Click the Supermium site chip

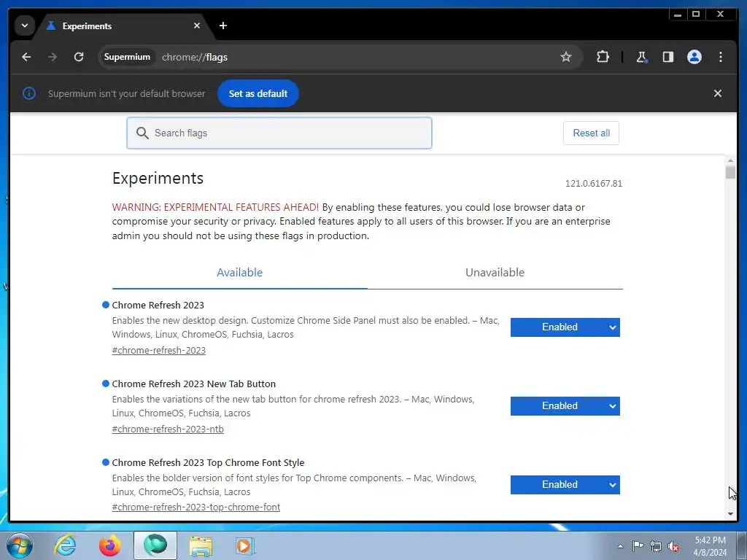tap(127, 57)
